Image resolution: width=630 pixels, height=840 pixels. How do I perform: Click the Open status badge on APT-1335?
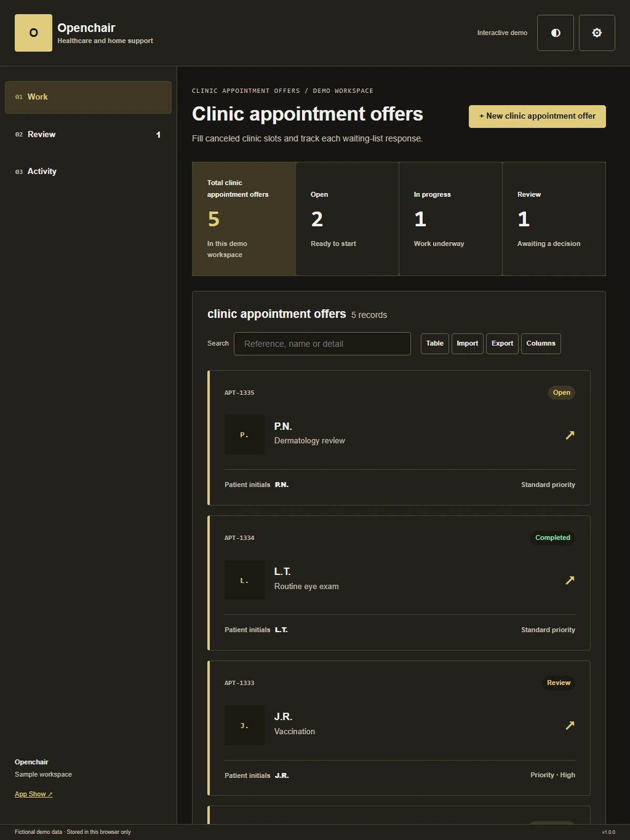(x=561, y=393)
